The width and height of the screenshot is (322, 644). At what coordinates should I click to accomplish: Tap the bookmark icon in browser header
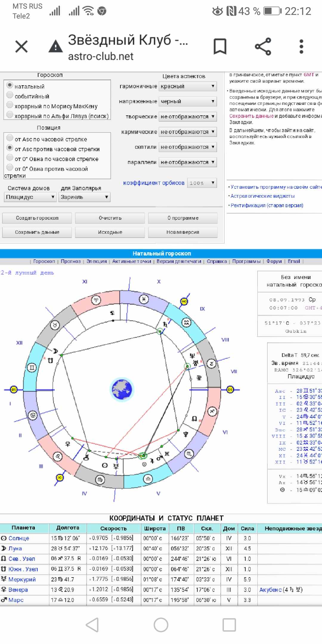tap(220, 47)
